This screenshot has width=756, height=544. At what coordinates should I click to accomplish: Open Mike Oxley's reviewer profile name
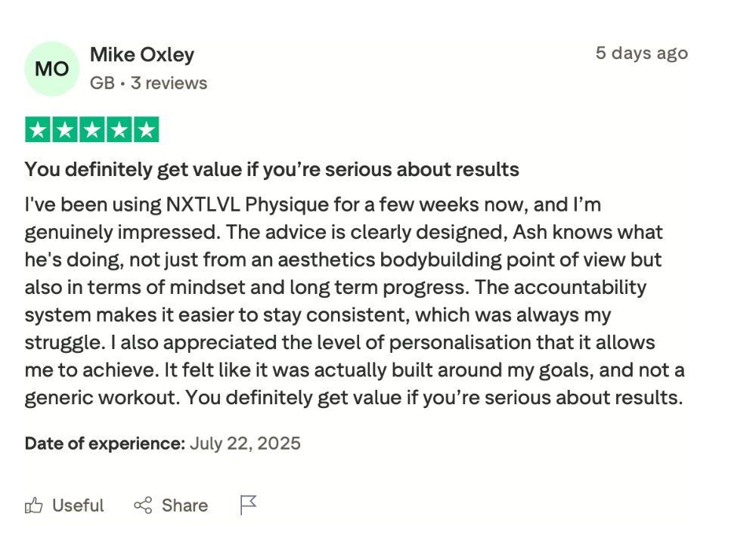point(142,54)
